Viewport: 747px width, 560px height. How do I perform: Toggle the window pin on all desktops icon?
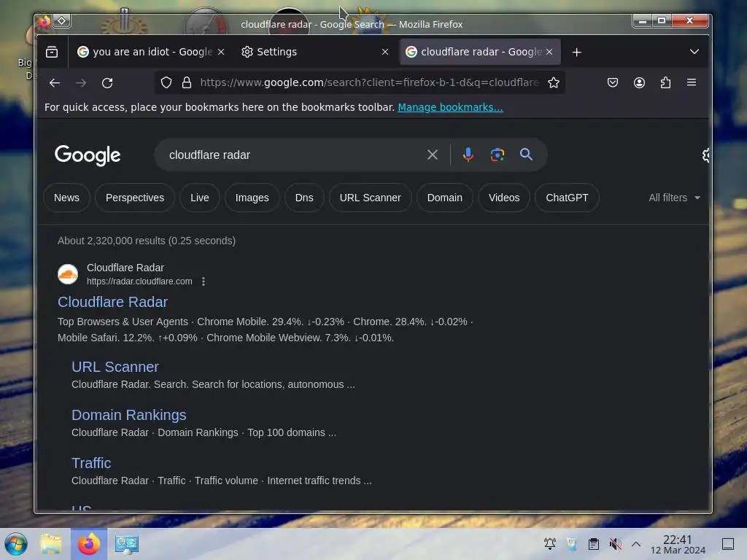(62, 20)
